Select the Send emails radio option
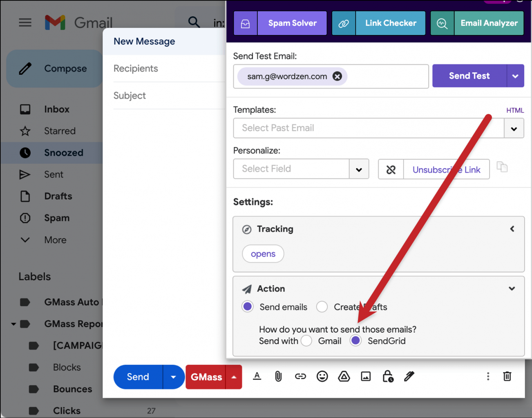 [x=248, y=307]
